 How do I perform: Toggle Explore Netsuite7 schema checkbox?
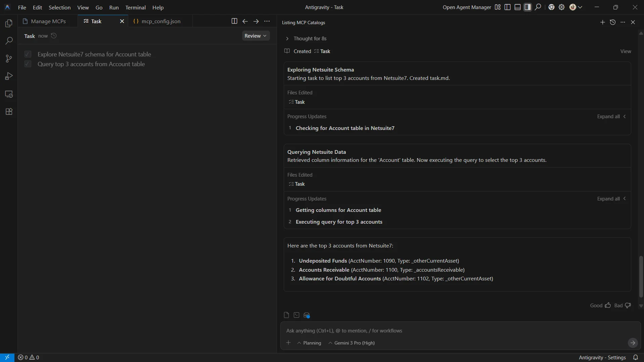[x=28, y=54]
